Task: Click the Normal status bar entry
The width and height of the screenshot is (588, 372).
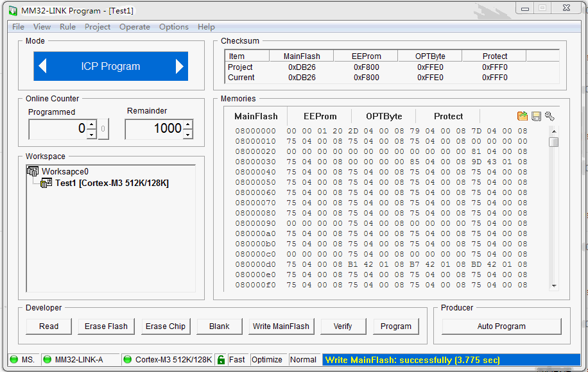Action: pos(303,360)
